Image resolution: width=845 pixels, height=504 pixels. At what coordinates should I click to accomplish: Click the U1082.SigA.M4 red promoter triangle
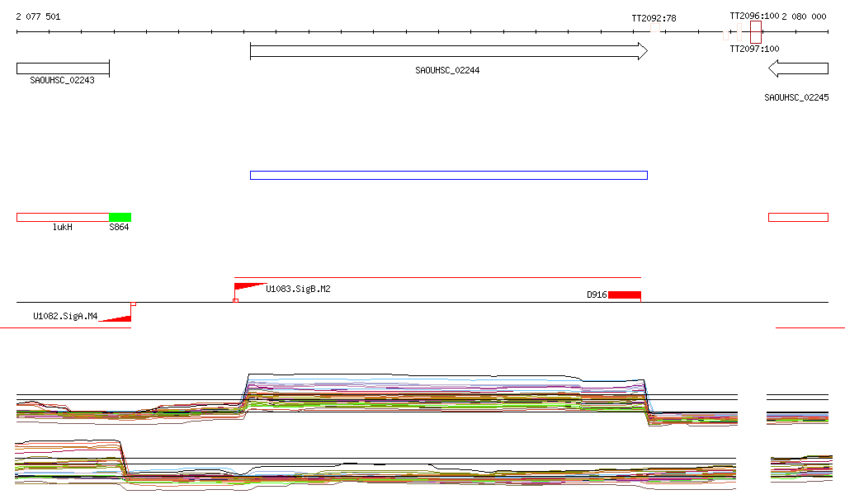point(118,317)
